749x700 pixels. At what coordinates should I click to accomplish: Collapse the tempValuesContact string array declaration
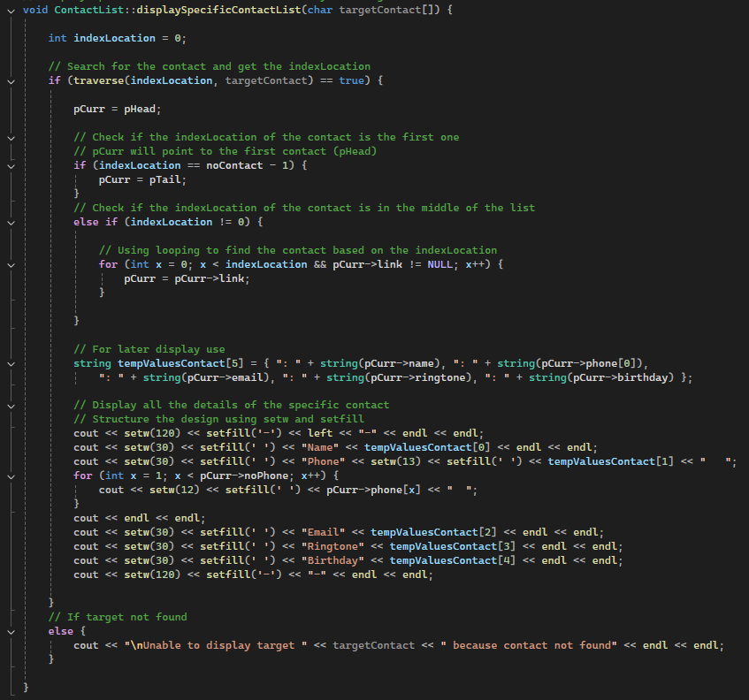click(x=9, y=362)
